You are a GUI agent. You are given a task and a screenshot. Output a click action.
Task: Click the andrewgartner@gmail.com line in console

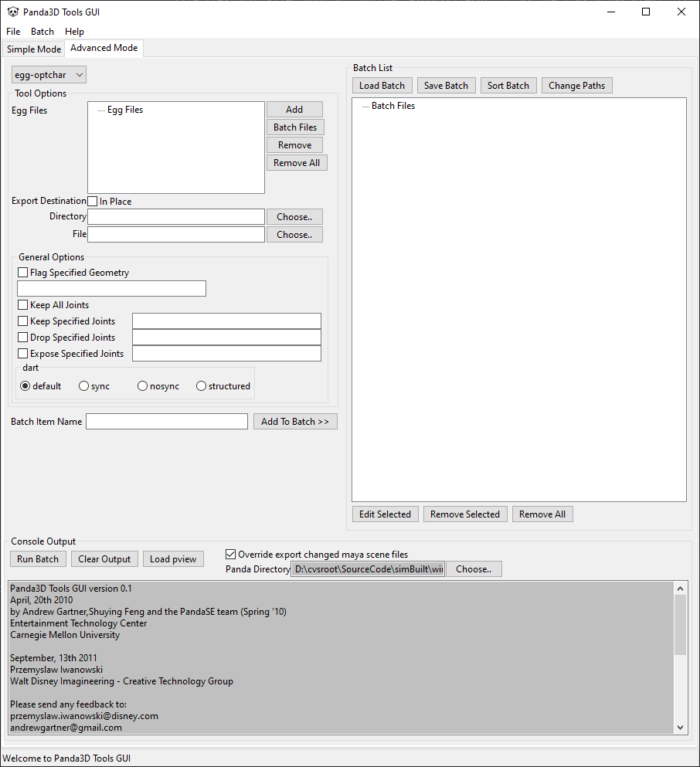66,728
